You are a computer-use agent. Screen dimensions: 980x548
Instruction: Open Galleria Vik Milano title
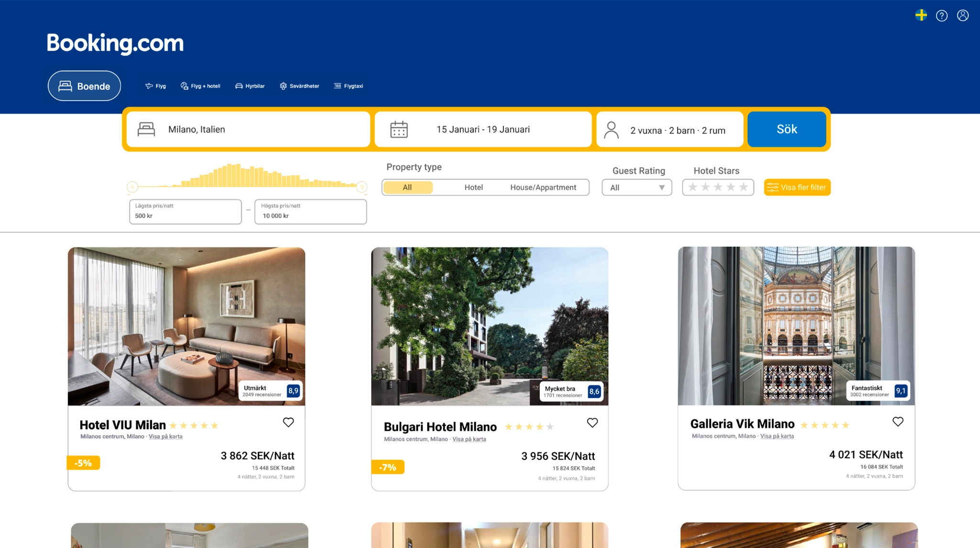(x=742, y=424)
